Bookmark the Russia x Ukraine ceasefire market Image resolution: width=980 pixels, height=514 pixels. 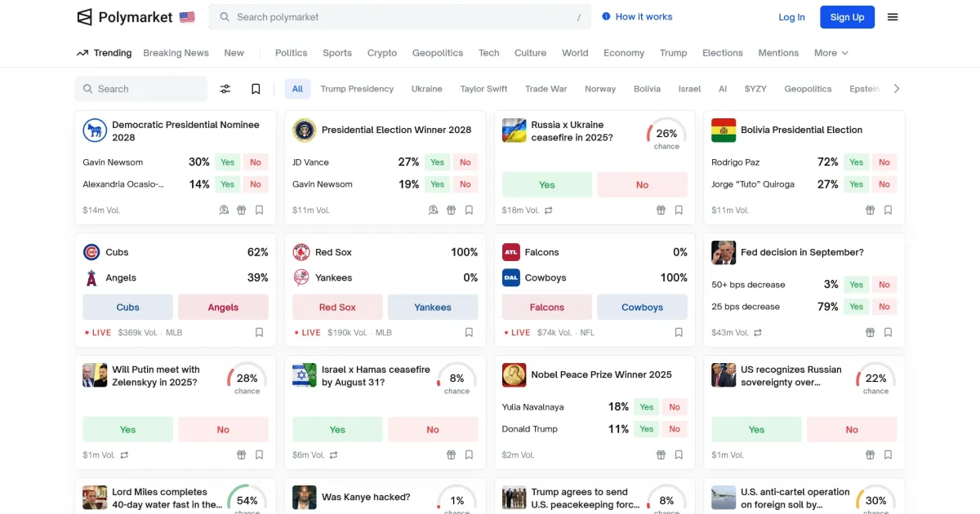(x=679, y=210)
